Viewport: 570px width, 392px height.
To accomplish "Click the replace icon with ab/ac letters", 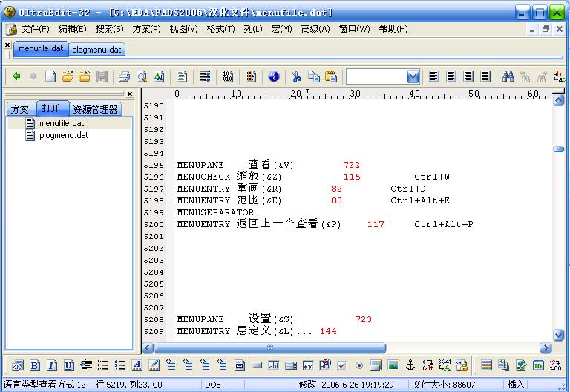I will [558, 76].
